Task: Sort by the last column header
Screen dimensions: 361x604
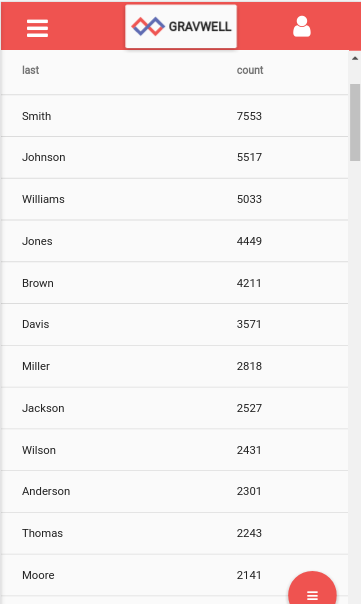Action: tap(30, 70)
